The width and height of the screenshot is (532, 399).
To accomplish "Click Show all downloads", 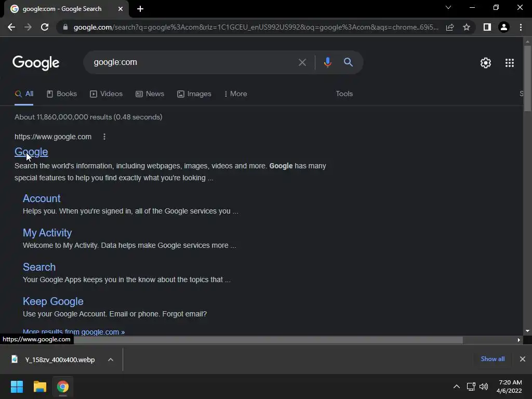I will 493,359.
